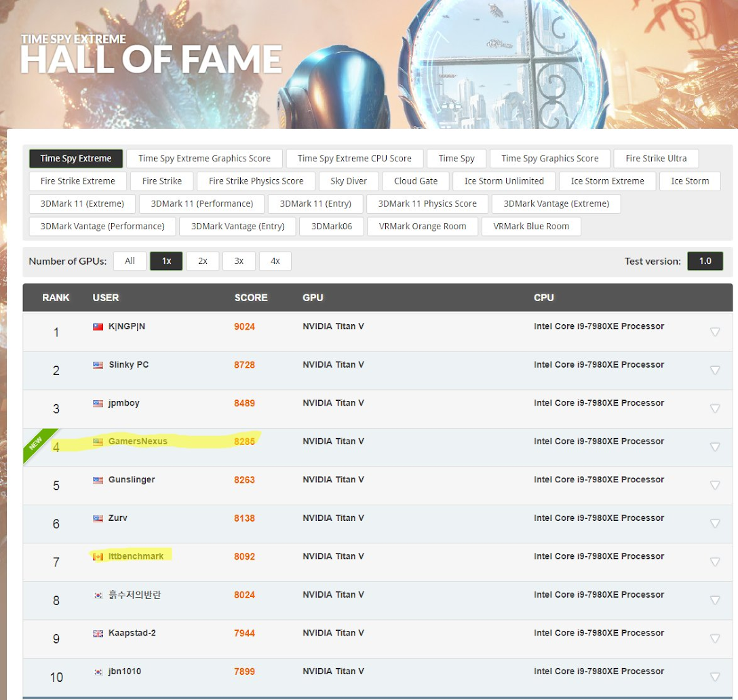
Task: Click the Test version 1.0 selector
Action: [705, 260]
